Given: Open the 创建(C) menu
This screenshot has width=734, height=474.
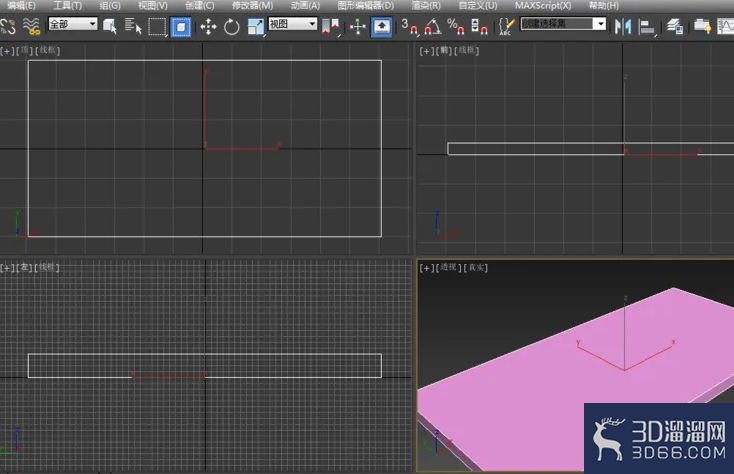Looking at the screenshot, I should click(x=200, y=6).
